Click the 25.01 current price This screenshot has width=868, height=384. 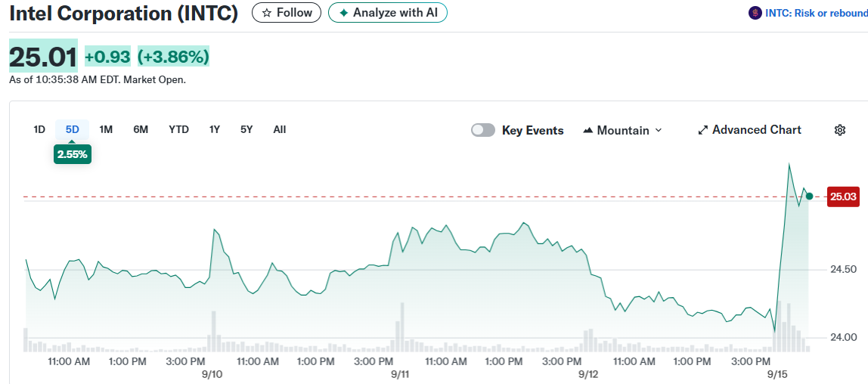(x=43, y=57)
